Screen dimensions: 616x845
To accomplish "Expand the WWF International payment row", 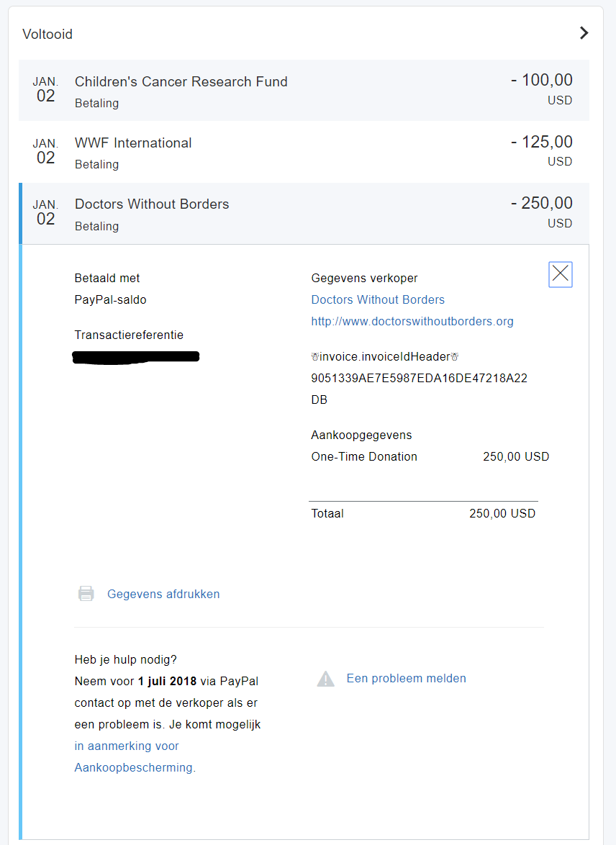I will tap(304, 152).
